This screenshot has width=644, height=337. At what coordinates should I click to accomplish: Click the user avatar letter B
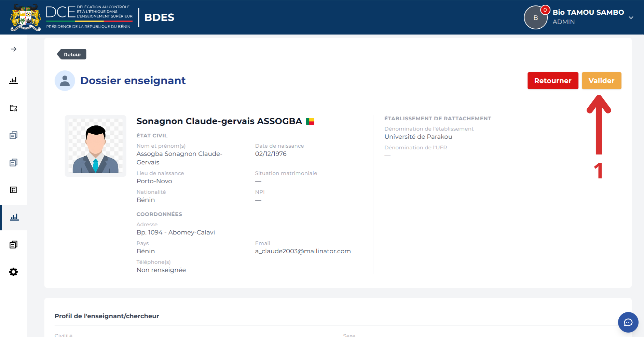535,18
